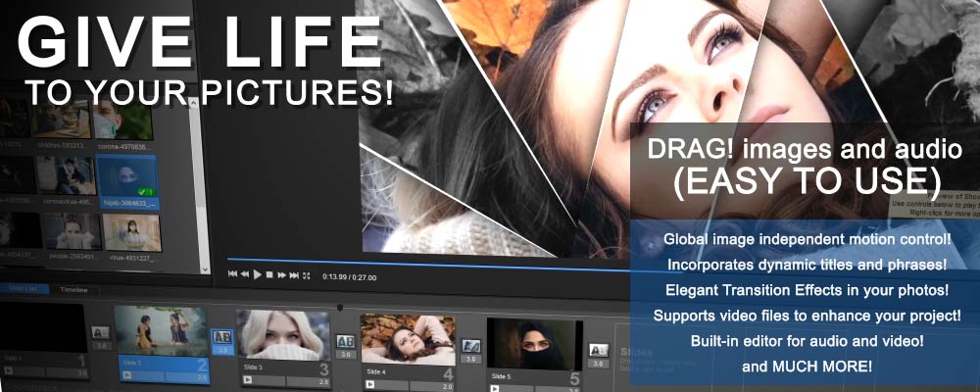The width and height of the screenshot is (980, 392).
Task: Click the timeline playhead marker above slides
Action: 340,308
